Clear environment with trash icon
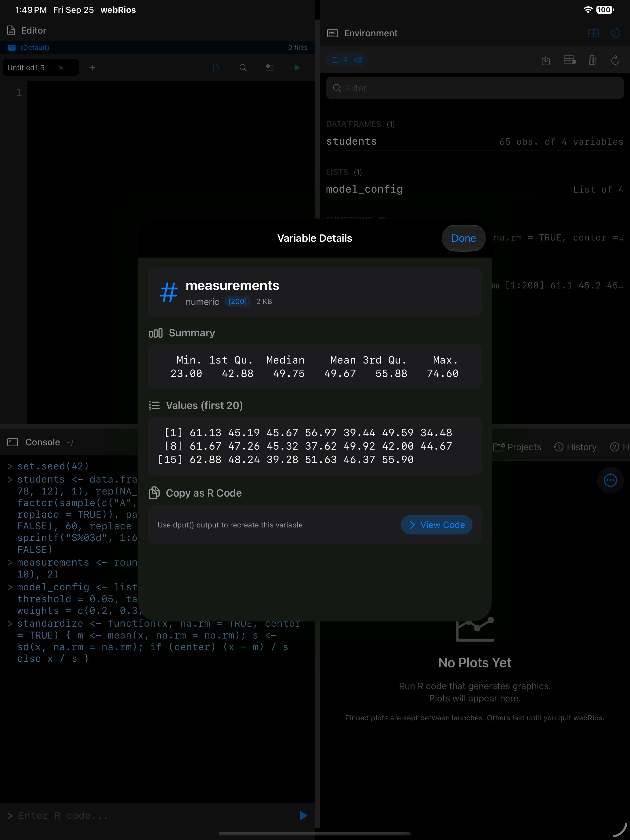 pos(592,60)
